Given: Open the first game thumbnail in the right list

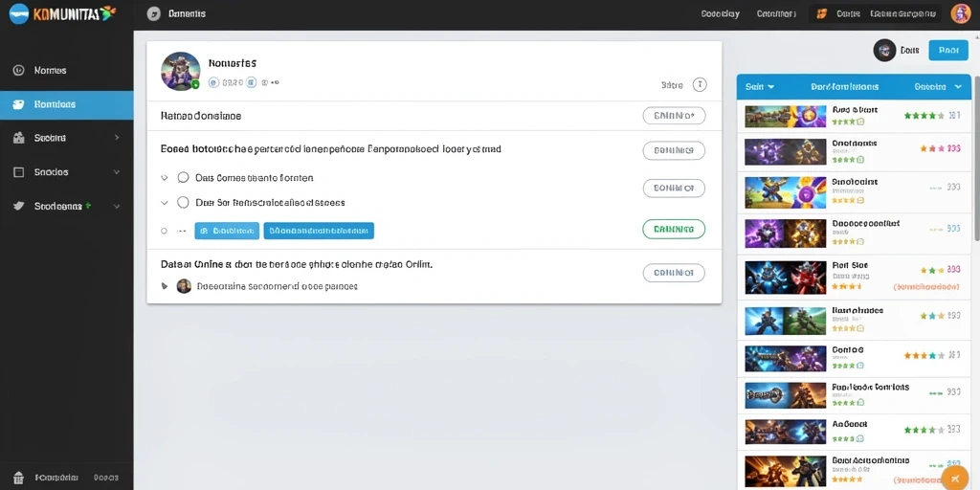Looking at the screenshot, I should pyautogui.click(x=787, y=116).
